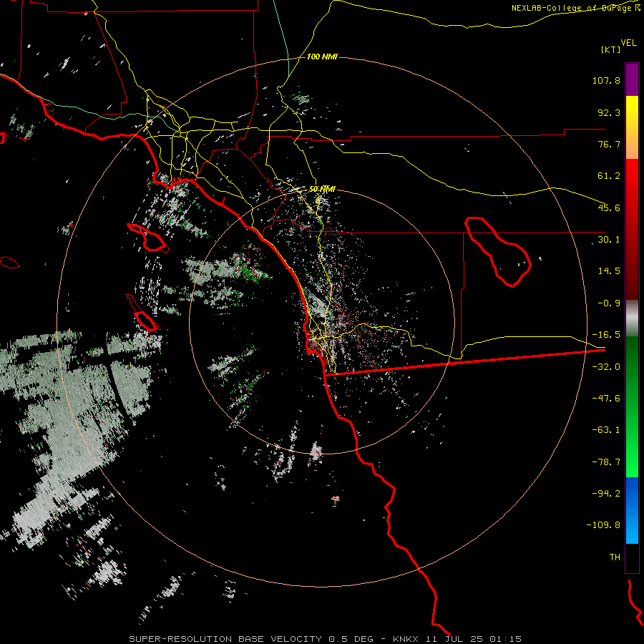644x644 pixels.
Task: Click the 30.1 velocity scale value
Action: [609, 240]
